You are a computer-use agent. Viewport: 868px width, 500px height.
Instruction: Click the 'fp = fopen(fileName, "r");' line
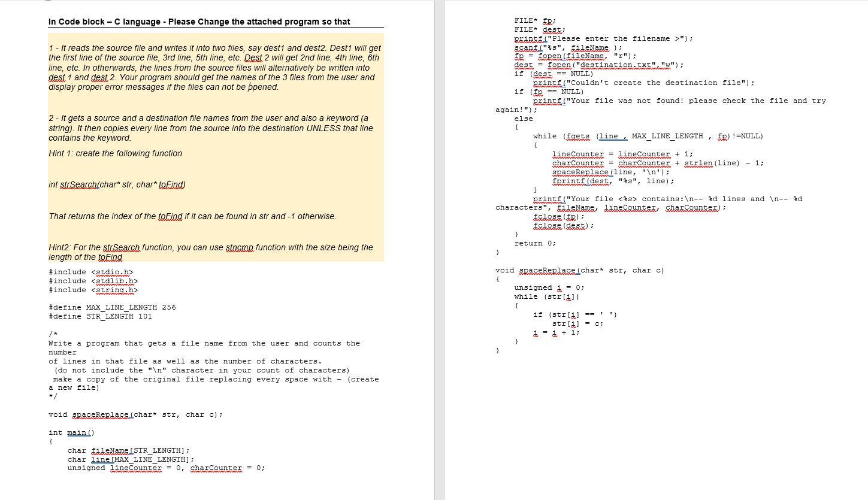[x=575, y=56]
